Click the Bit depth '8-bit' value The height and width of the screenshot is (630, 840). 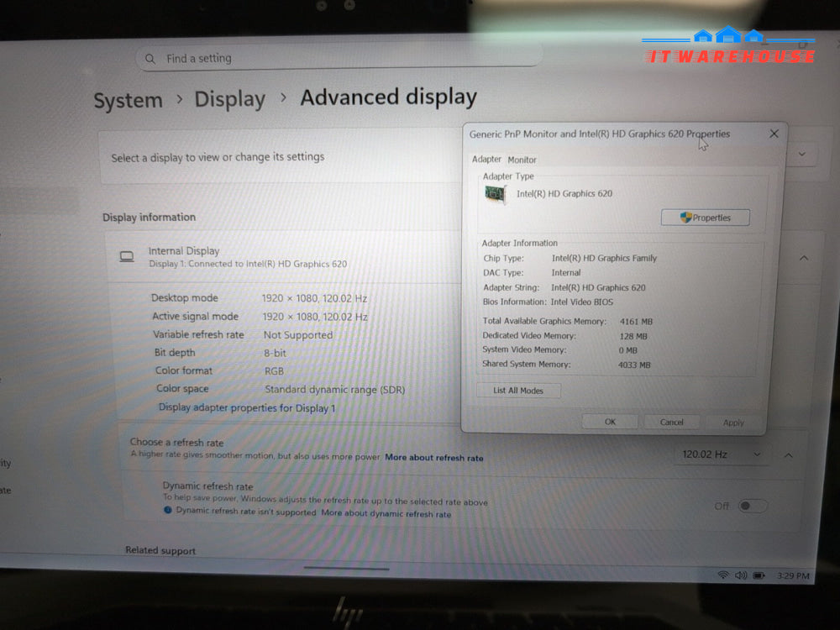(275, 353)
